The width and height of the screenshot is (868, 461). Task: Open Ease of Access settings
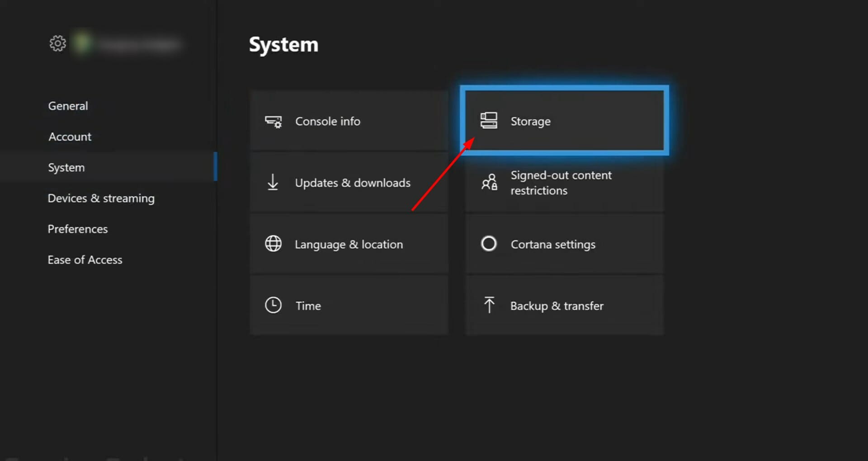(85, 259)
